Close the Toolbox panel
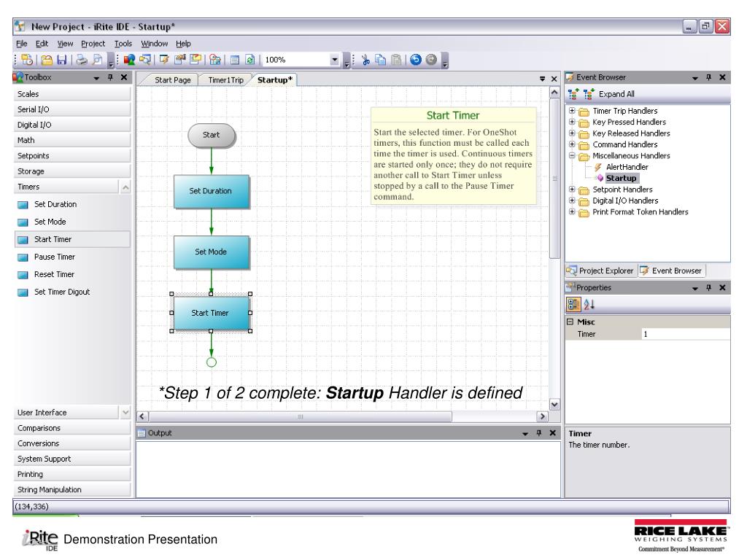The width and height of the screenshot is (747, 560). (124, 77)
